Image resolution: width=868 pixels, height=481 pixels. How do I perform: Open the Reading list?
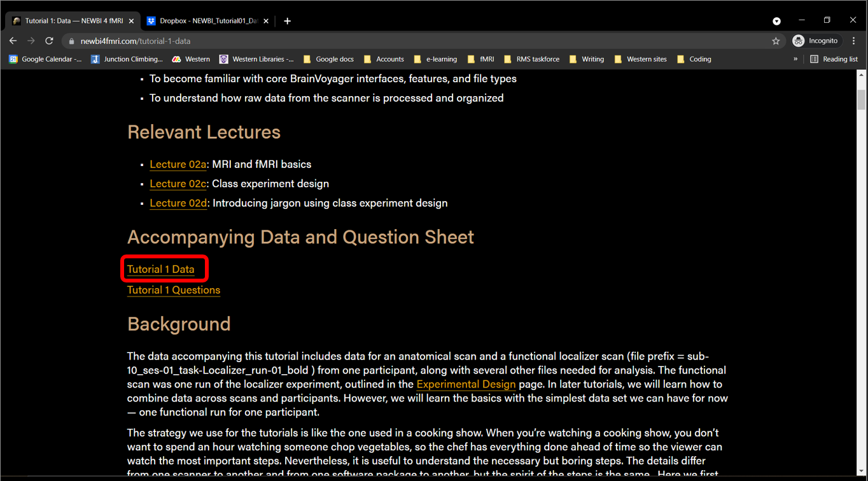click(834, 59)
